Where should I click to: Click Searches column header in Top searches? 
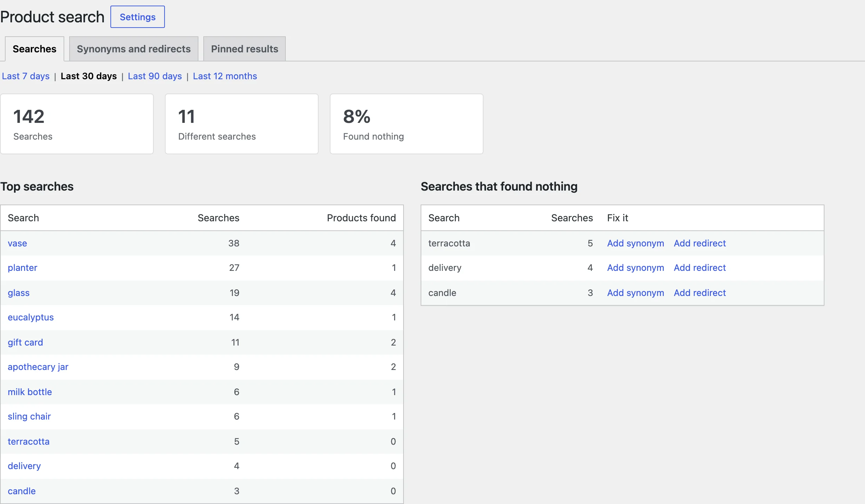(218, 218)
